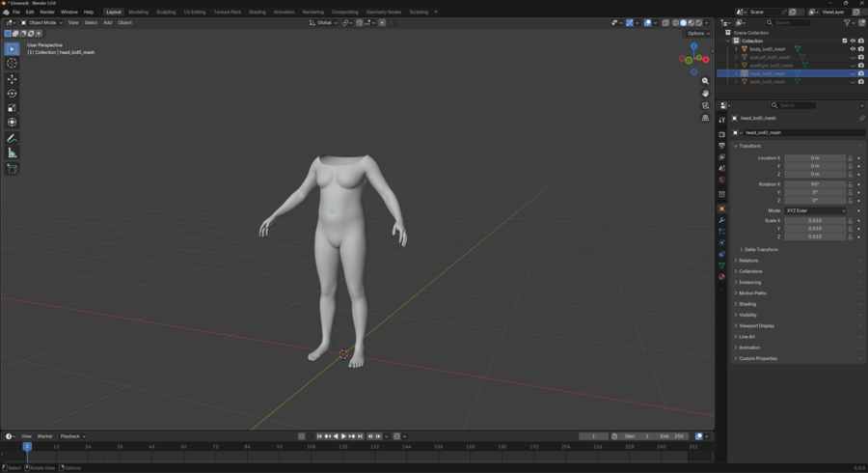Click the viewport zoom magnifier icon
Viewport: 868px width, 473px height.
click(706, 81)
